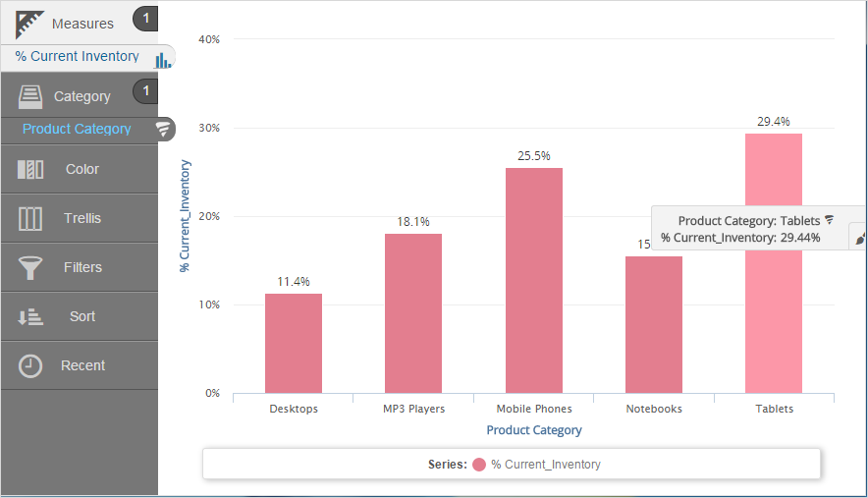Click the paintbrush icon on tooltip
This screenshot has width=868, height=498.
coord(859,238)
